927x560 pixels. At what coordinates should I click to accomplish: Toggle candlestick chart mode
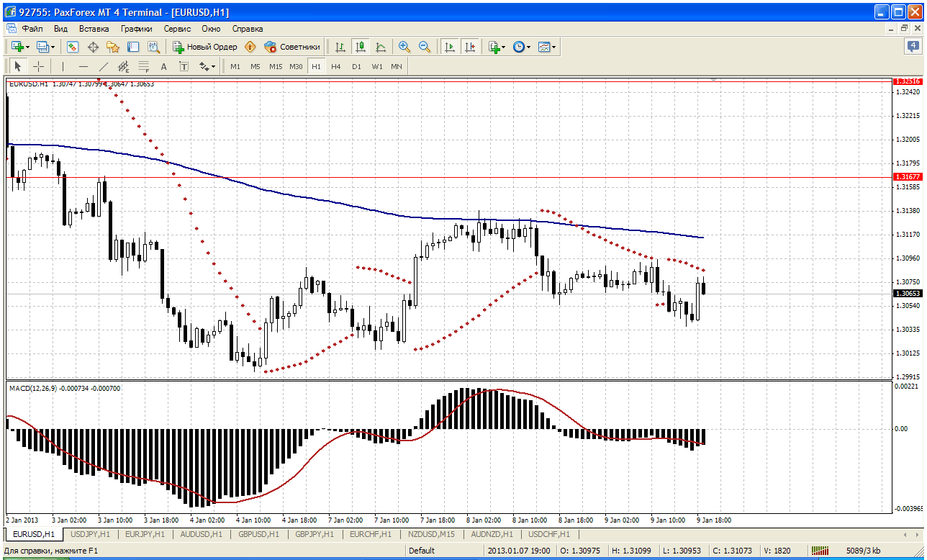pyautogui.click(x=361, y=47)
